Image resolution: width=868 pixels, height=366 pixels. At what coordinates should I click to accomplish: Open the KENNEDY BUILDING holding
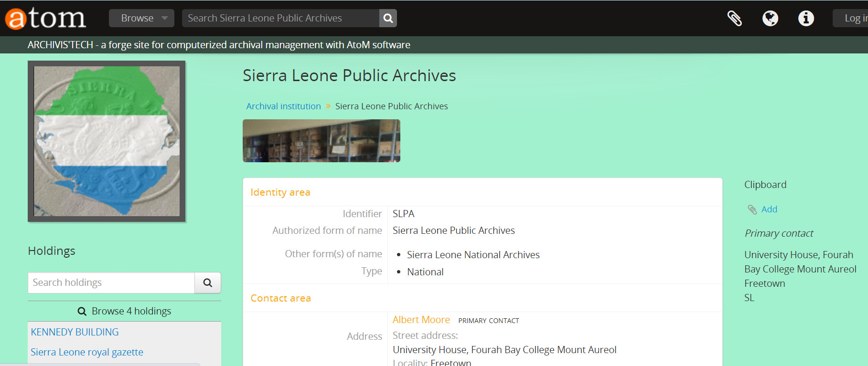tap(75, 332)
